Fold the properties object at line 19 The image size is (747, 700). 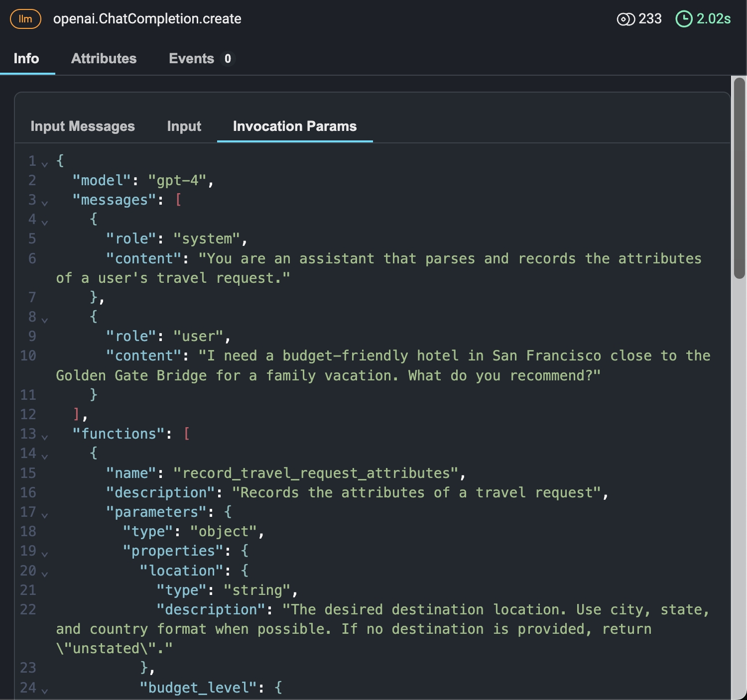45,554
